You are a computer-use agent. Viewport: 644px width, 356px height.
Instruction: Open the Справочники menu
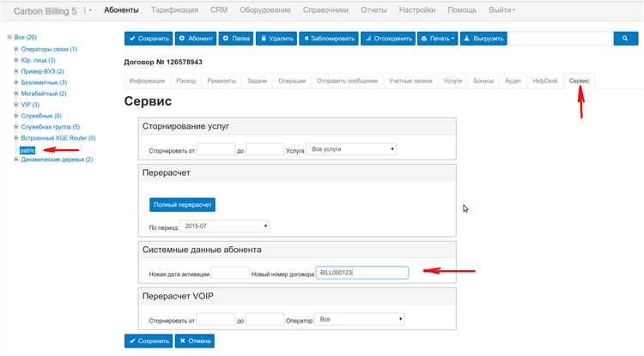(x=325, y=10)
